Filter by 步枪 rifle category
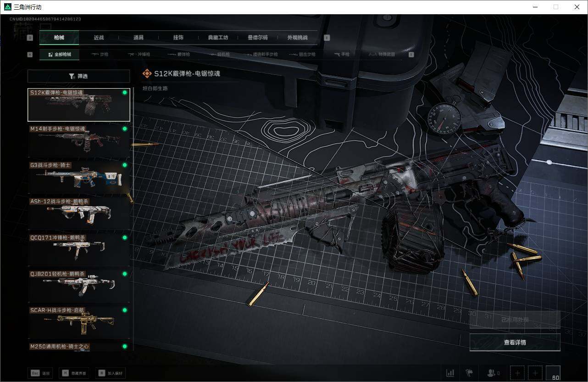Image resolution: width=588 pixels, height=382 pixels. click(100, 54)
